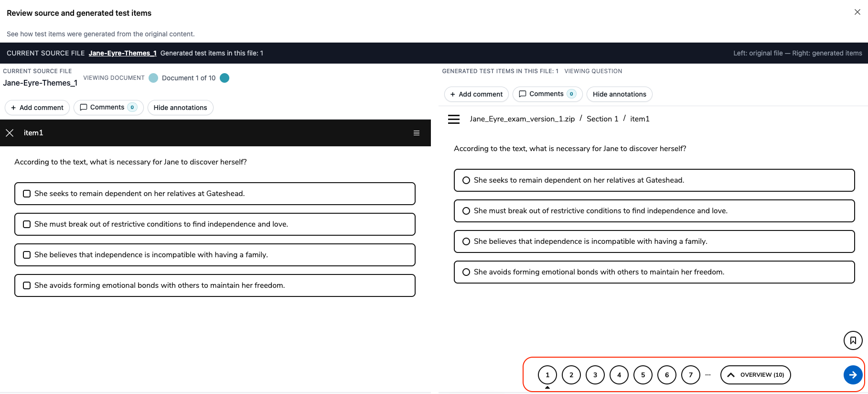
Task: Select right radio 'She must break out'
Action: pyautogui.click(x=466, y=211)
